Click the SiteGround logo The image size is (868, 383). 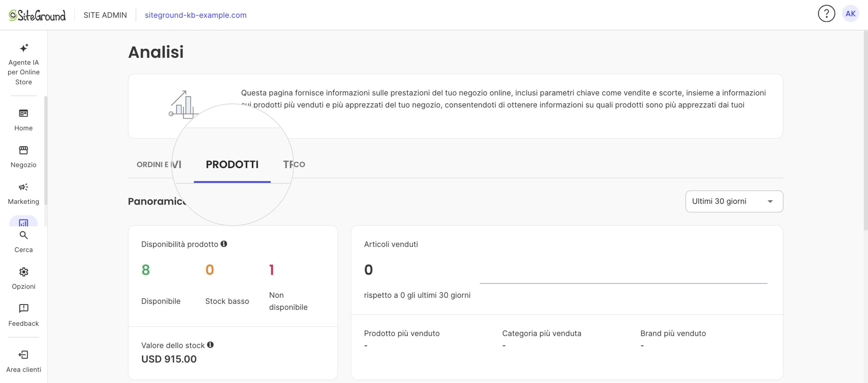tap(37, 15)
